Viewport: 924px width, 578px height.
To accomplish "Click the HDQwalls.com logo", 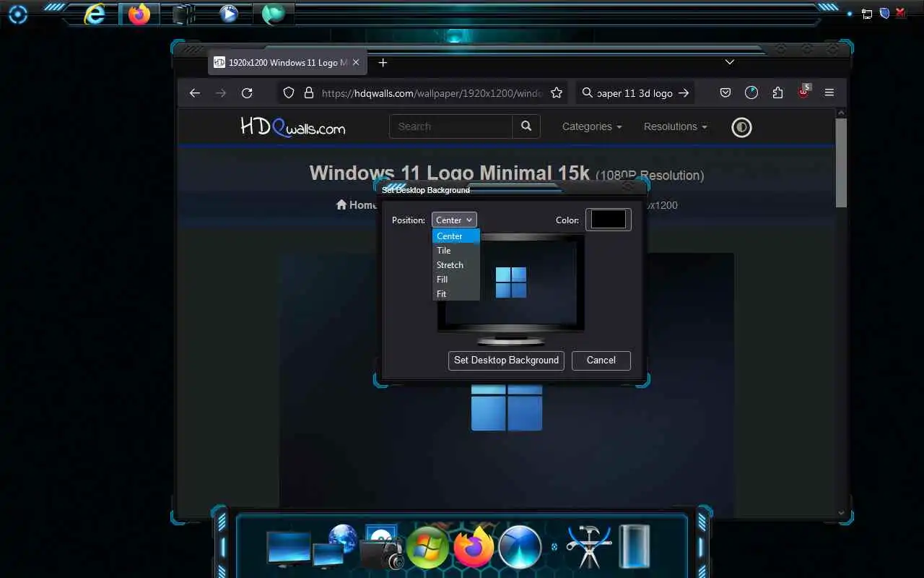I will point(293,126).
